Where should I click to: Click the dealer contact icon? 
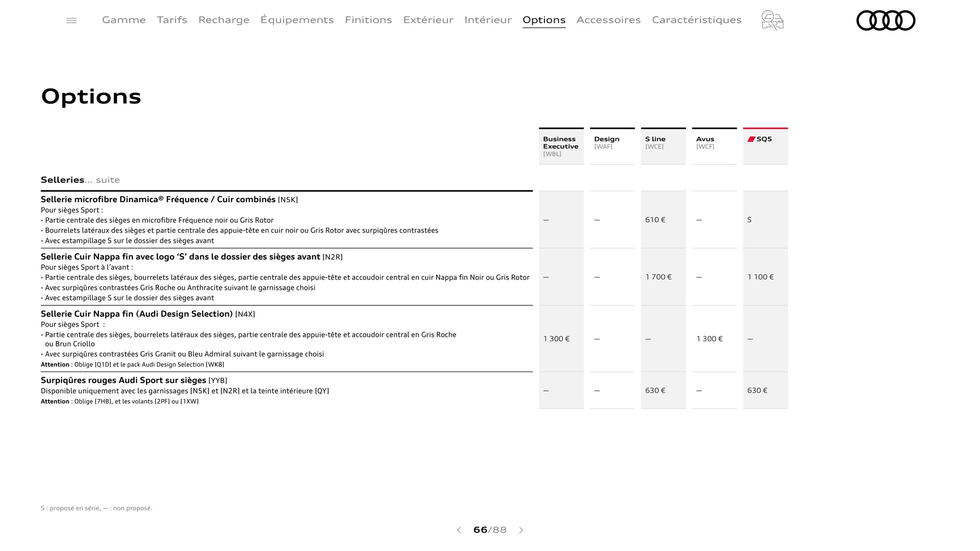(772, 20)
